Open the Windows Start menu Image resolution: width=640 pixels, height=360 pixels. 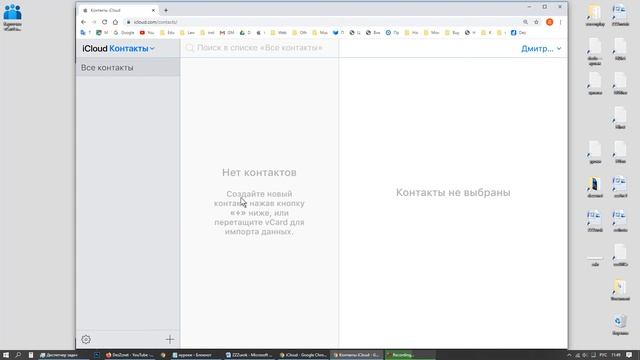pyautogui.click(x=6, y=355)
